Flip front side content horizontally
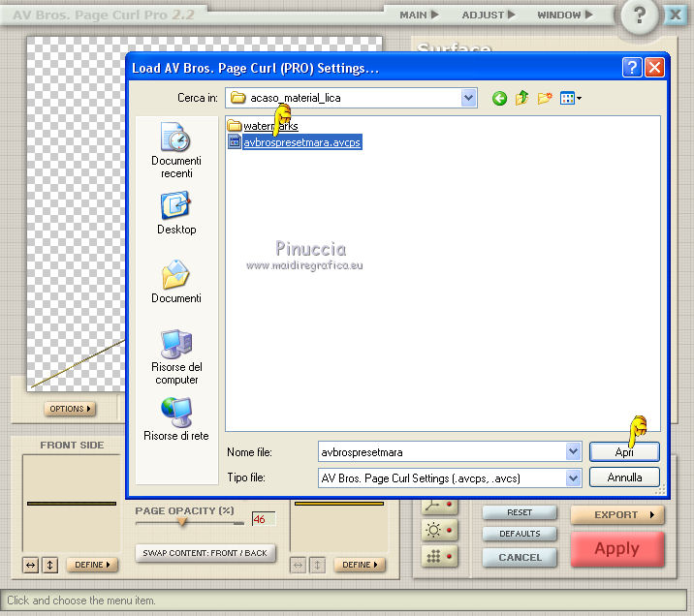Image resolution: width=694 pixels, height=616 pixels. click(x=31, y=565)
